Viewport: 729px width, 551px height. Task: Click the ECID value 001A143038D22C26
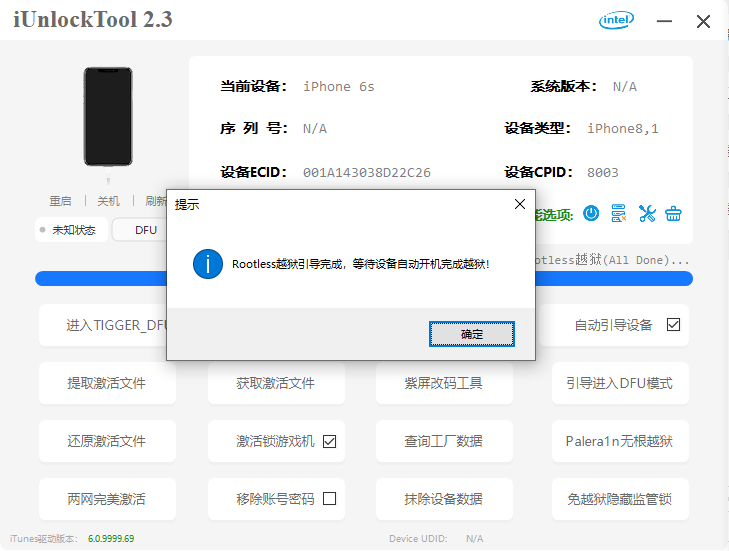coord(367,173)
